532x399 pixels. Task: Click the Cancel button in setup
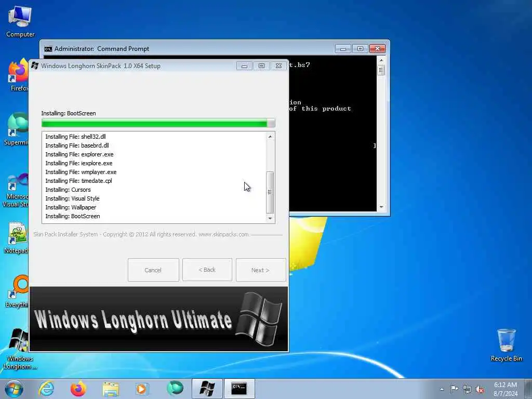click(153, 270)
